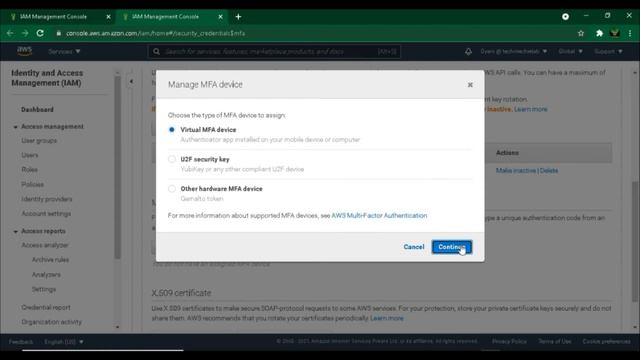640x360 pixels.
Task: Click the browser forward arrow
Action: [x=25, y=33]
